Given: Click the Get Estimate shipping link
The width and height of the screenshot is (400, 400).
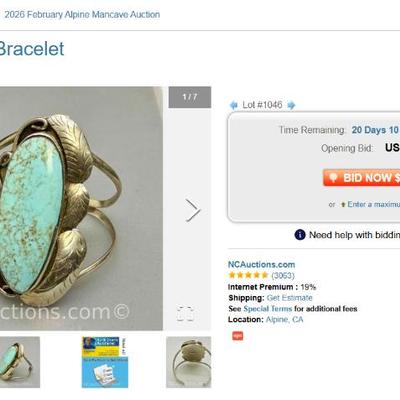Looking at the screenshot, I should (289, 298).
